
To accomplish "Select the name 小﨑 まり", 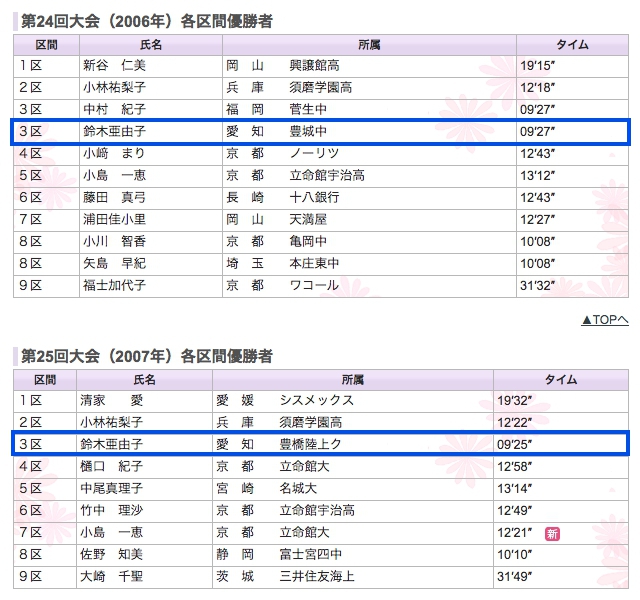I will click(x=114, y=153).
